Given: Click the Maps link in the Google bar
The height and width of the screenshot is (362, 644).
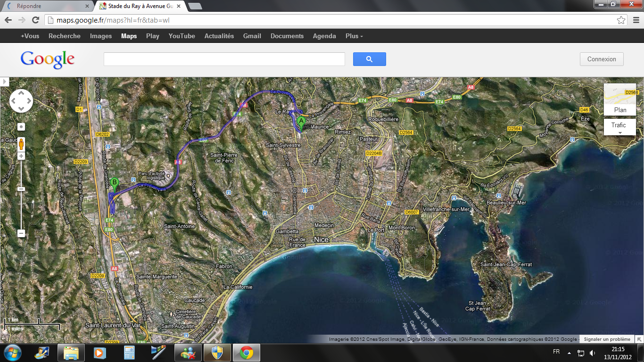Looking at the screenshot, I should [129, 36].
